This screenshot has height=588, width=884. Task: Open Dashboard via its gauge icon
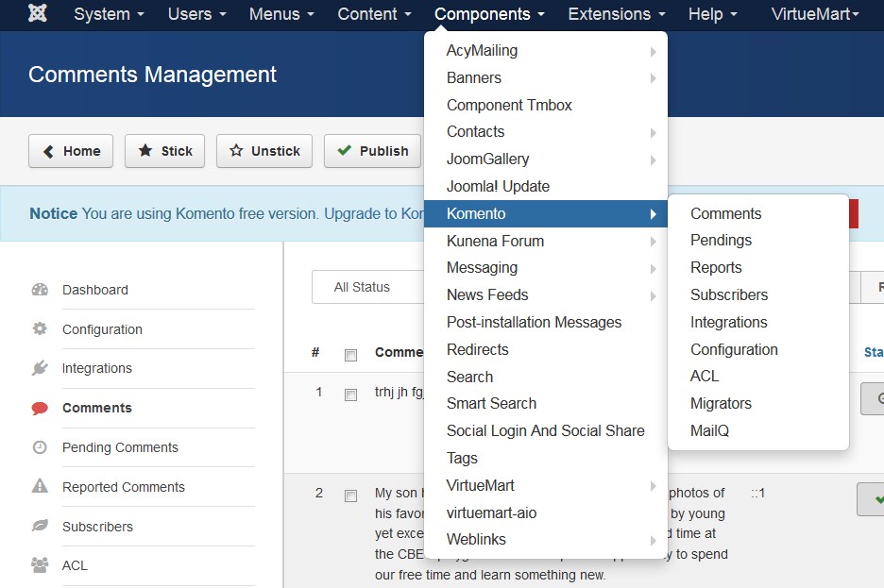click(x=40, y=290)
